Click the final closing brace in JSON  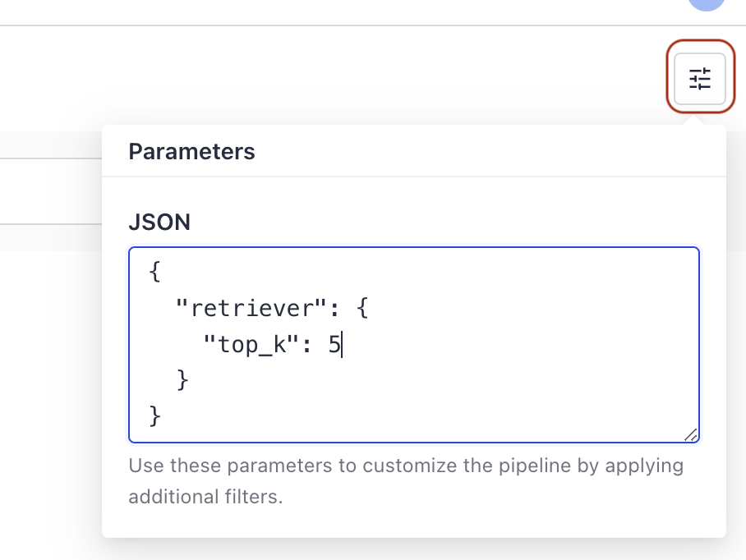pos(154,416)
